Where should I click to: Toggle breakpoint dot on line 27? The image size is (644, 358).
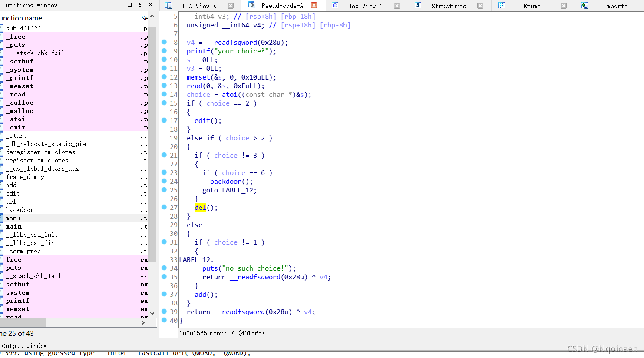(164, 207)
